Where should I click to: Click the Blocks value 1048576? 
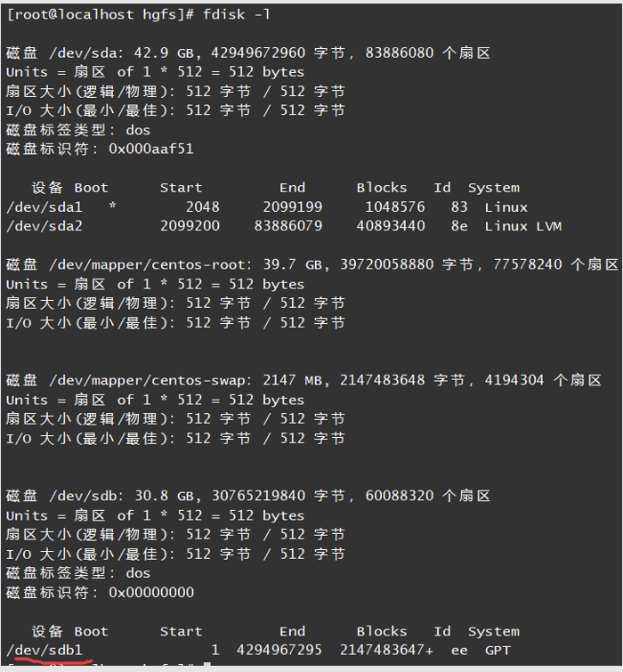pos(394,207)
